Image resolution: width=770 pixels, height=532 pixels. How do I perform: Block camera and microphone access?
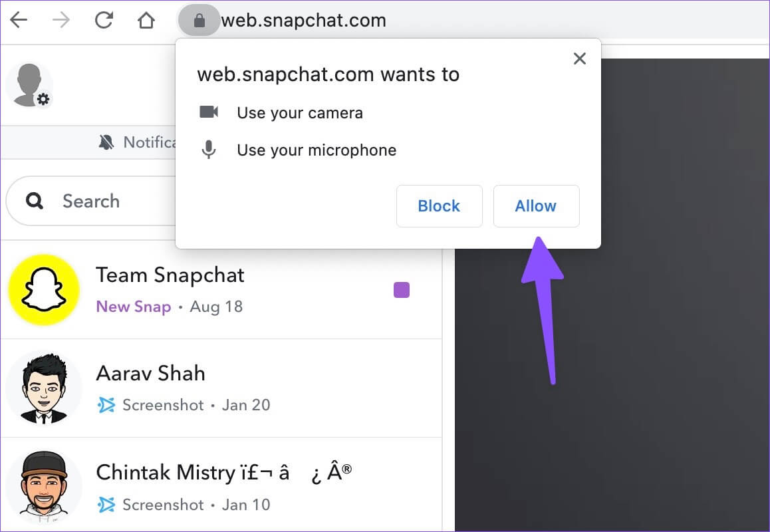[439, 206]
